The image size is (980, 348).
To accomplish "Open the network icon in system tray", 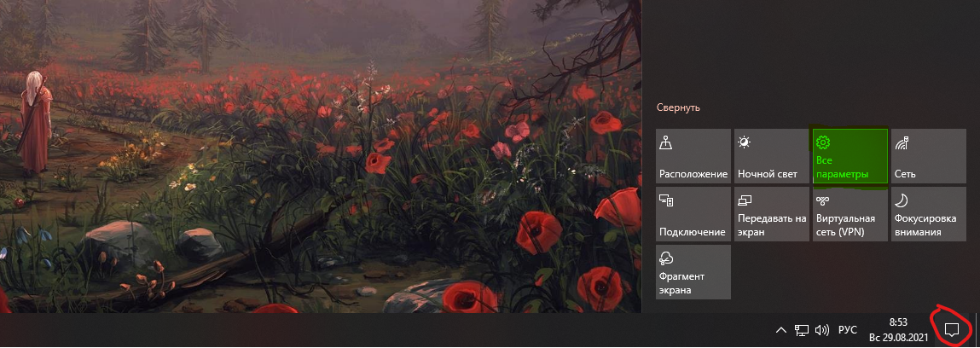I will [x=802, y=330].
